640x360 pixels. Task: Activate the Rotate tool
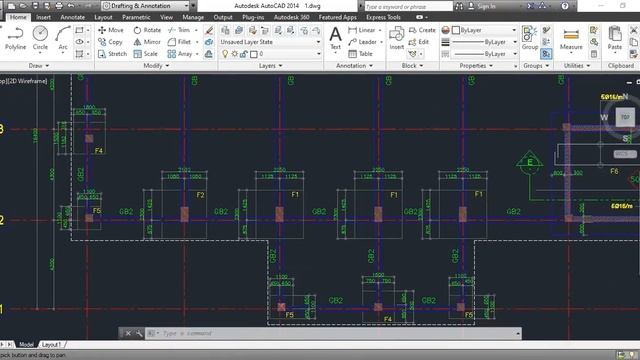click(x=147, y=30)
